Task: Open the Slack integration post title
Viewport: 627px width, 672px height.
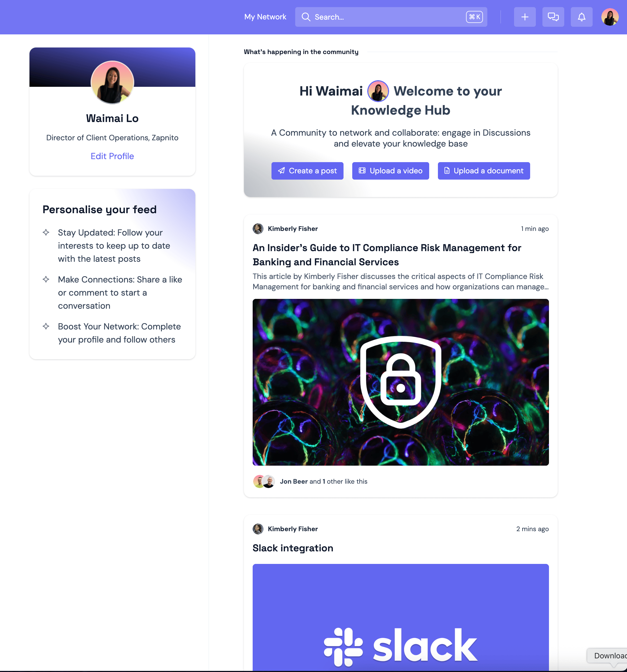Action: pos(293,548)
